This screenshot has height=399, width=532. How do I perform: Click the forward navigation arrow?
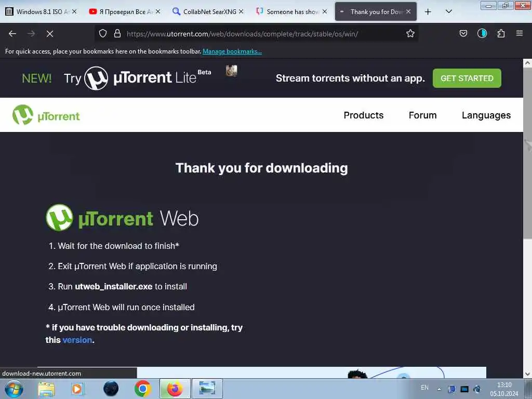pos(31,34)
